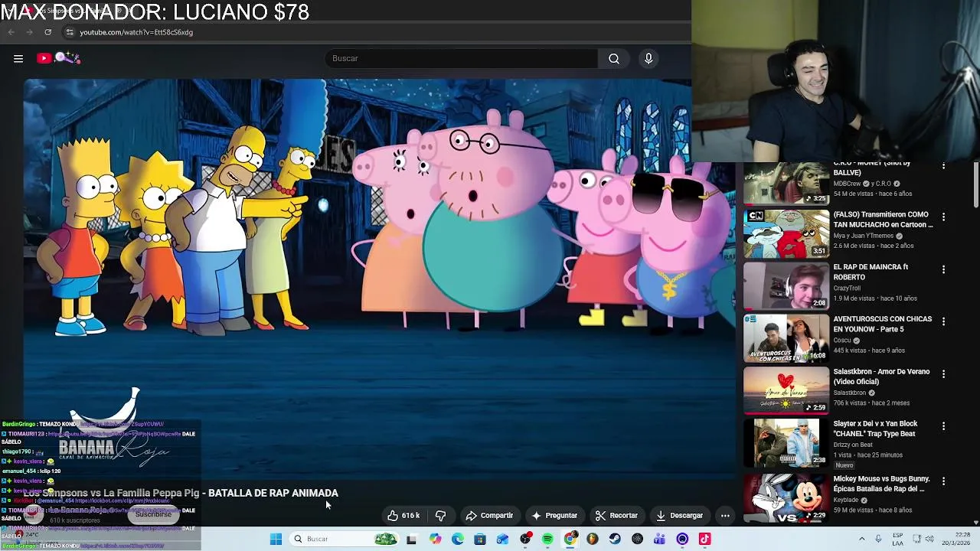
Task: Open the Mickey Mouse vs Bugs Bunny thumbnail
Action: pyautogui.click(x=786, y=498)
